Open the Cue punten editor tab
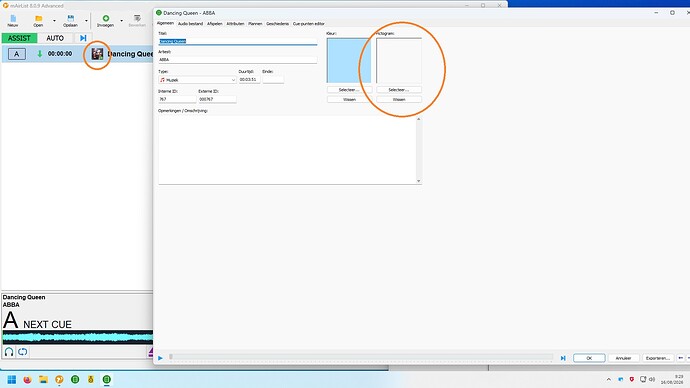 point(308,24)
